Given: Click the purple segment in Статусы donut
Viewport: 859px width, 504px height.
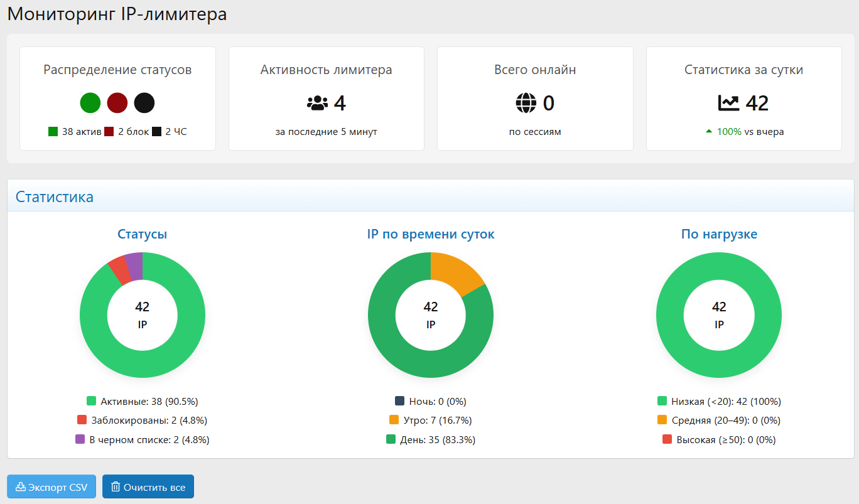Looking at the screenshot, I should pyautogui.click(x=134, y=265).
